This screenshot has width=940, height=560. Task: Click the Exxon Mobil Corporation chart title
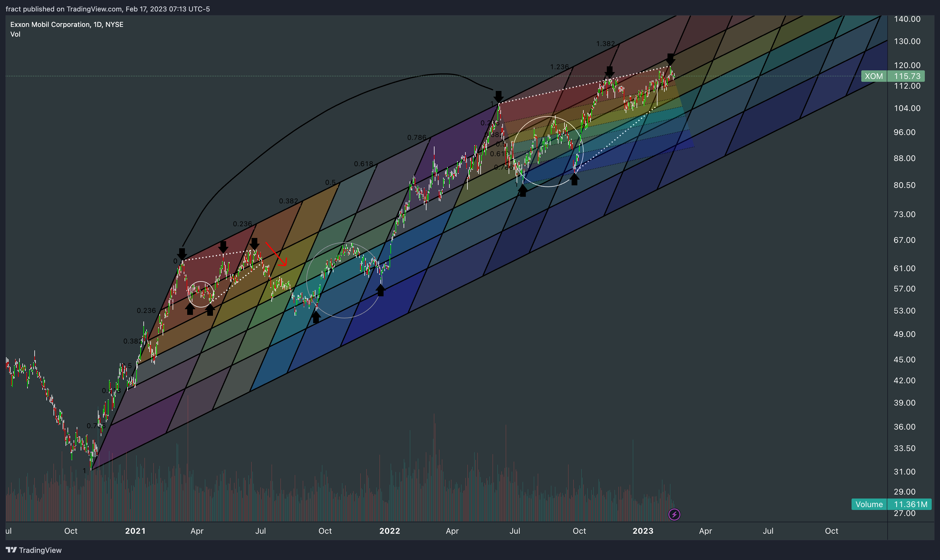pyautogui.click(x=67, y=25)
